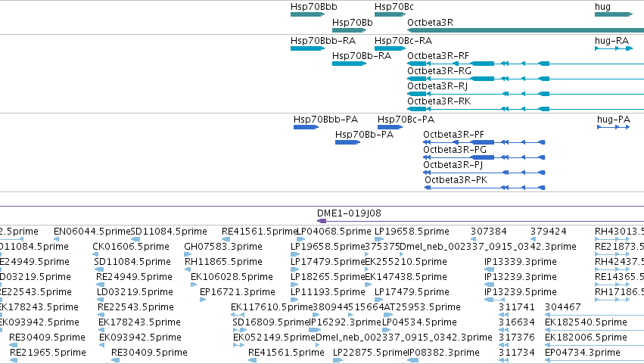Select the Hsp70Bc gene arrow glyph
Viewport: 644px width, 364px height.
point(390,14)
